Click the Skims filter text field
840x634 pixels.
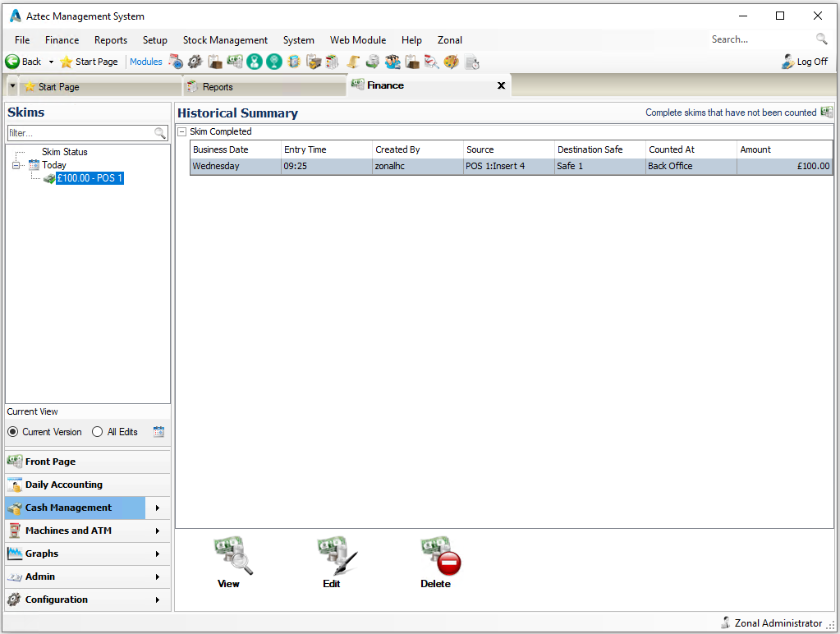(80, 133)
